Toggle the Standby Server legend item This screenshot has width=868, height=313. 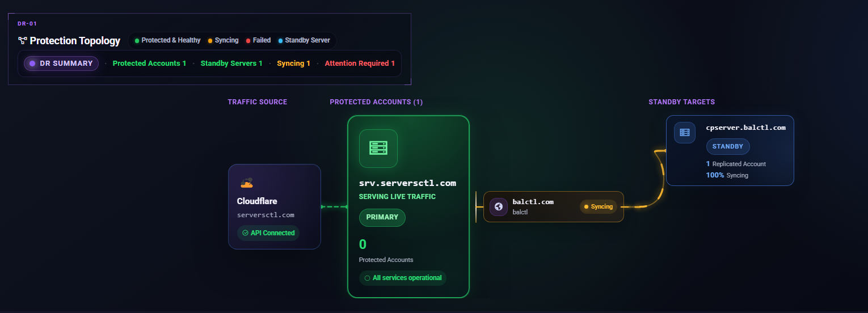click(304, 40)
